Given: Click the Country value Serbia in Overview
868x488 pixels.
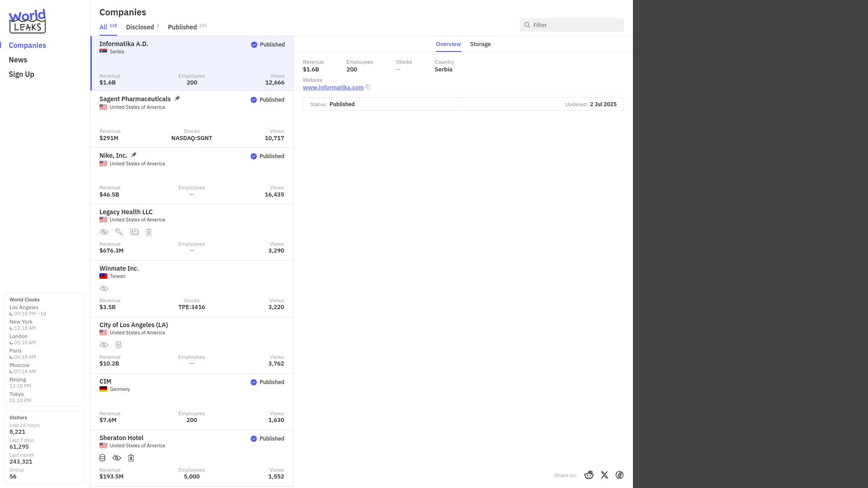Looking at the screenshot, I should [x=443, y=70].
